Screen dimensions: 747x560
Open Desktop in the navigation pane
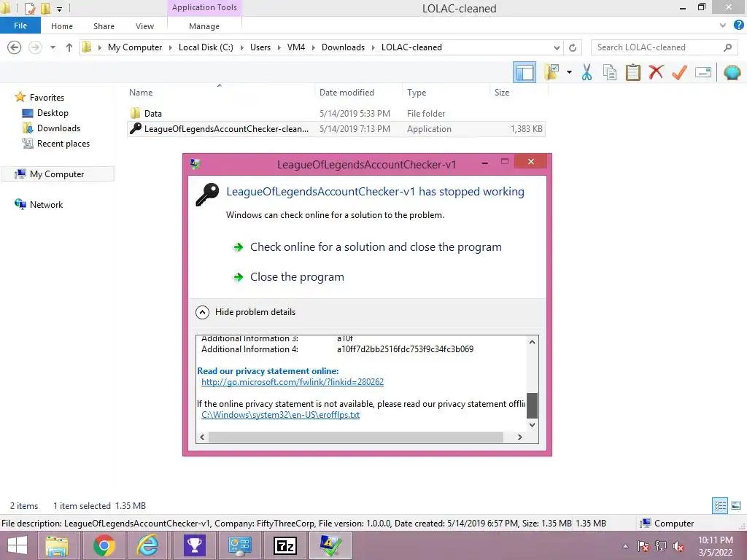click(x=53, y=113)
